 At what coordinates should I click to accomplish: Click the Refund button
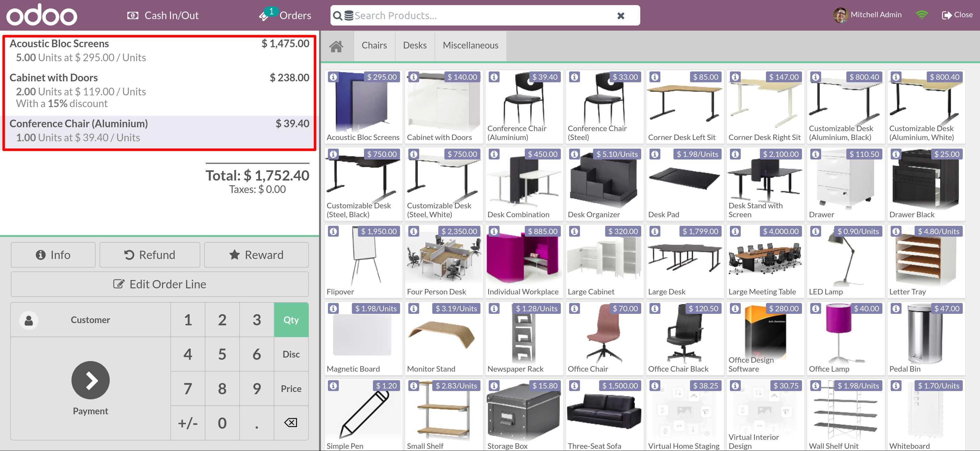click(x=150, y=255)
